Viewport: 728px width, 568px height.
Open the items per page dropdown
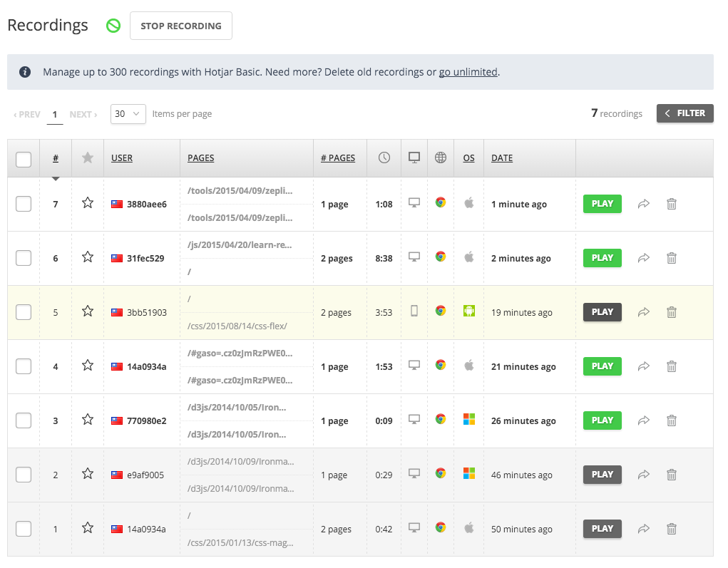[x=128, y=114]
